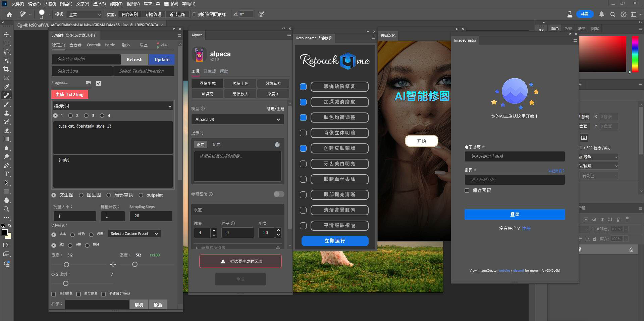This screenshot has height=321, width=644.
Task: Check 对所有图层取样 option
Action: pos(194,14)
